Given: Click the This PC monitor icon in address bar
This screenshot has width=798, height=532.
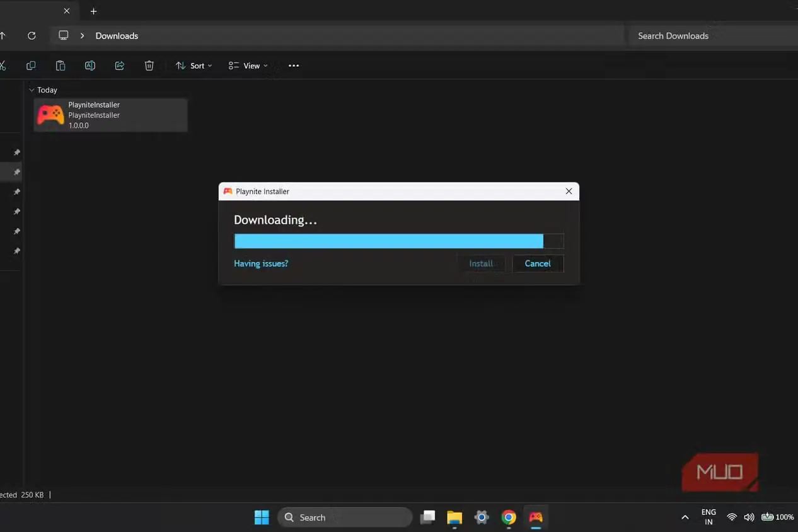Looking at the screenshot, I should 64,35.
